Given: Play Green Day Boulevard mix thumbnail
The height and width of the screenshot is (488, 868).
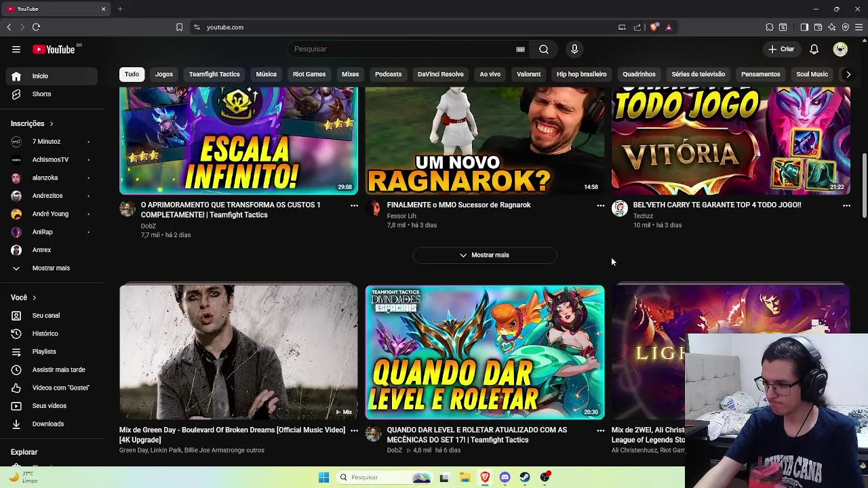Looking at the screenshot, I should 239,352.
